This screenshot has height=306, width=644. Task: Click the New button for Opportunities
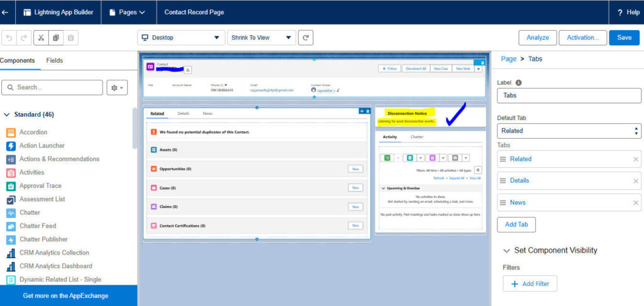point(355,169)
